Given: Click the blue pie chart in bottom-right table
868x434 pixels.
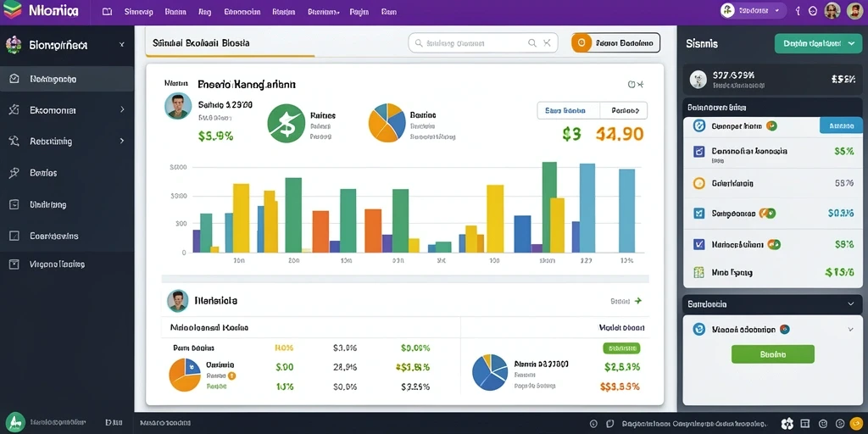Looking at the screenshot, I should (490, 372).
